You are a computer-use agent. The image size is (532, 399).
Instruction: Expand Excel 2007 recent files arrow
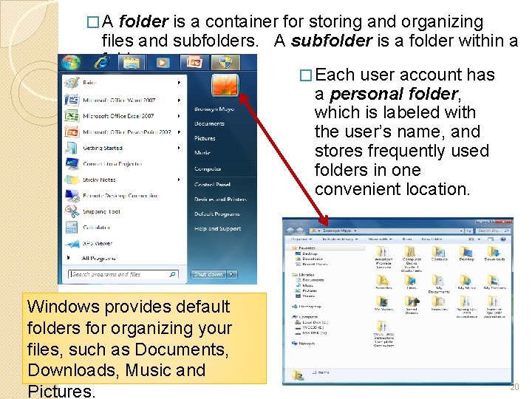[x=179, y=116]
